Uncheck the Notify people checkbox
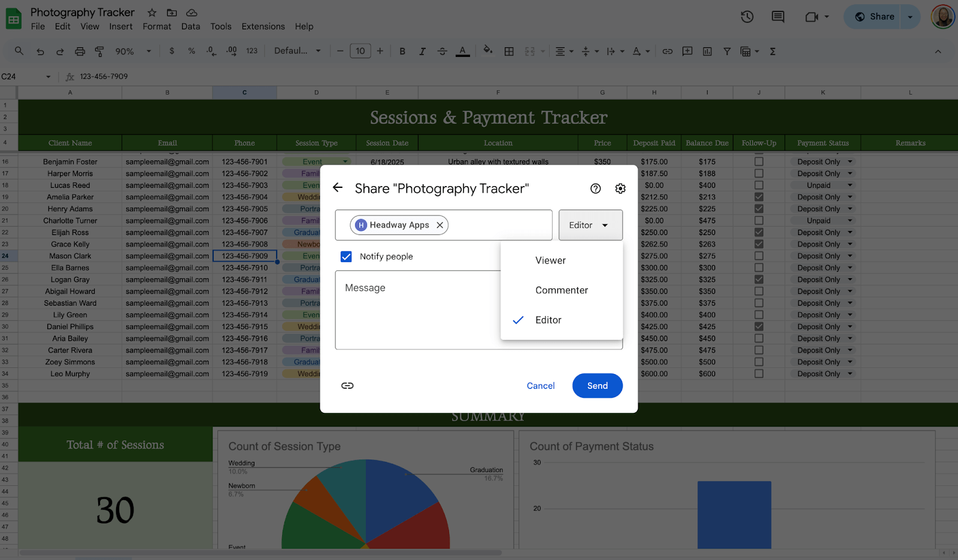This screenshot has width=958, height=560. pos(346,257)
